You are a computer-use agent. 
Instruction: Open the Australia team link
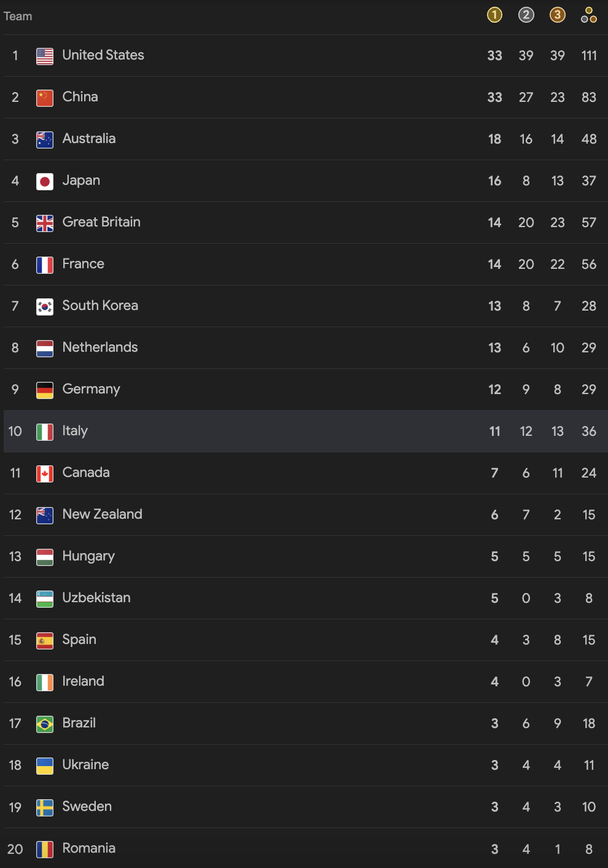[x=89, y=139]
